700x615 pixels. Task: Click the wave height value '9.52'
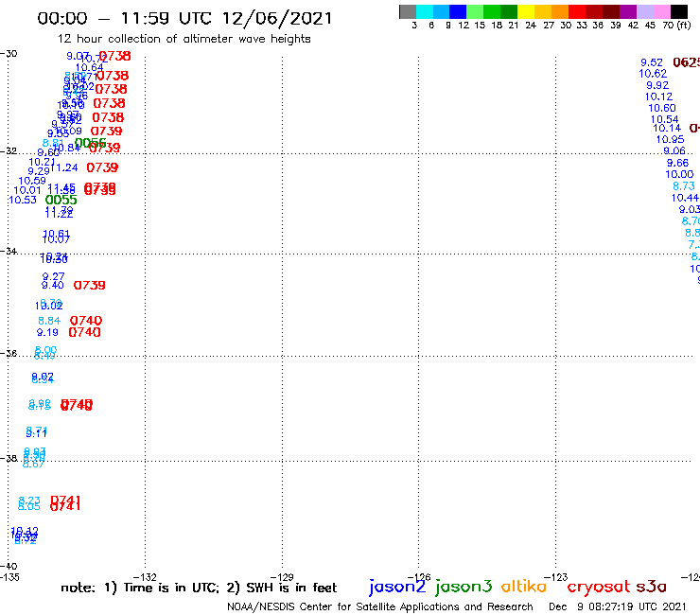point(652,62)
